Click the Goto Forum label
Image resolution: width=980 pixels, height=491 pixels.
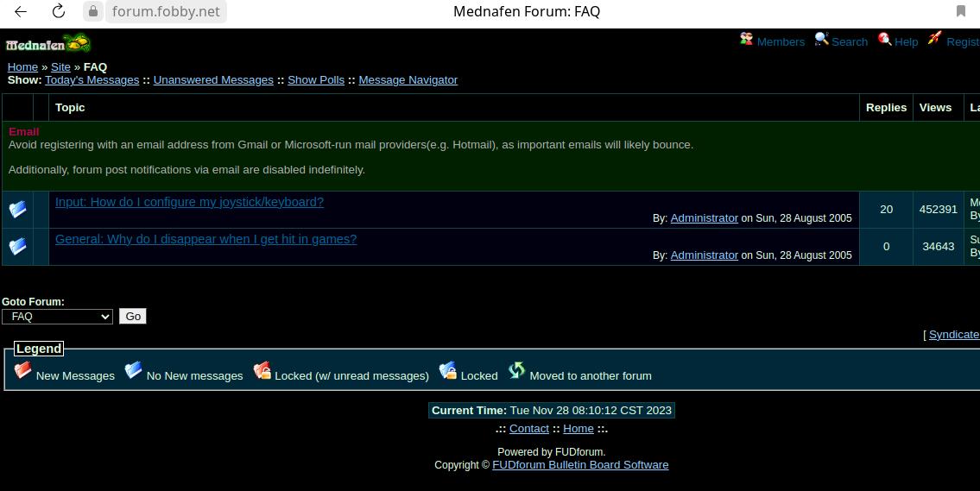pyautogui.click(x=33, y=302)
